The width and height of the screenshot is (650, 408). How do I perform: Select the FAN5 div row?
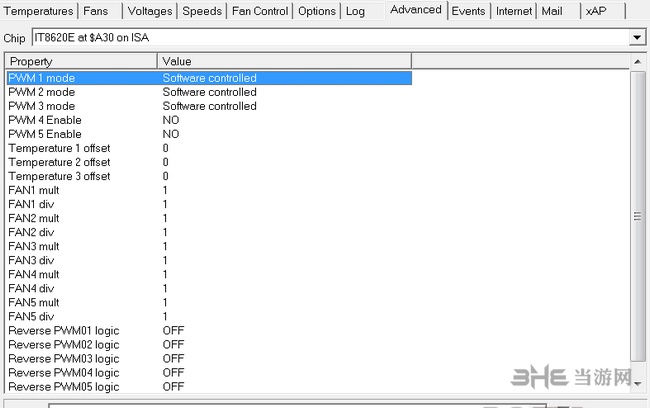click(x=209, y=317)
